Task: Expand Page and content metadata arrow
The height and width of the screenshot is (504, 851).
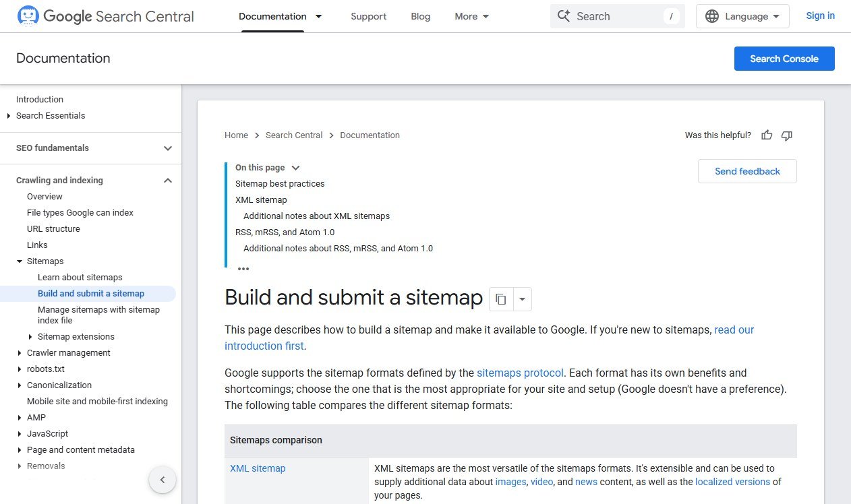Action: [x=20, y=450]
